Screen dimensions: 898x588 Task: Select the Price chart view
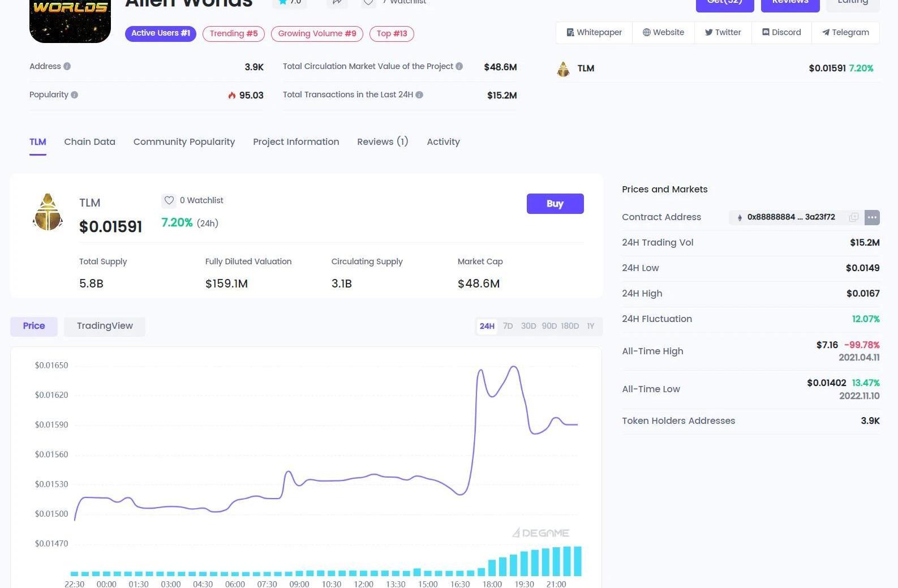click(34, 326)
